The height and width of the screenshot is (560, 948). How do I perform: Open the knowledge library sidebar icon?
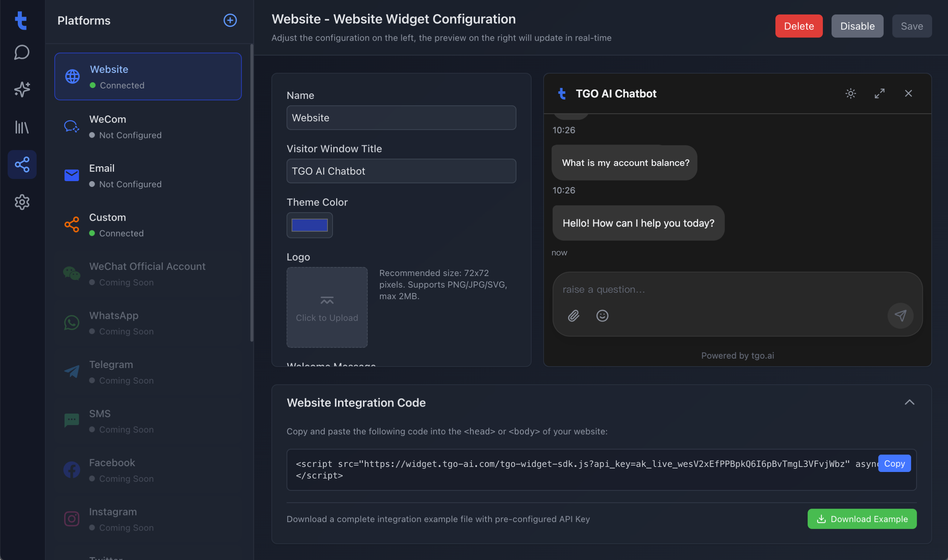[x=22, y=127]
